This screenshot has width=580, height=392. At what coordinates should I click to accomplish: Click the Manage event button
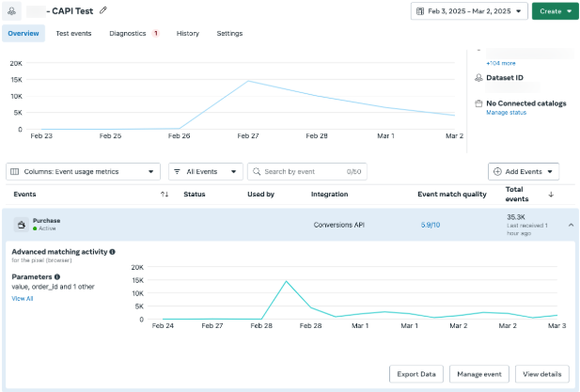click(x=479, y=374)
